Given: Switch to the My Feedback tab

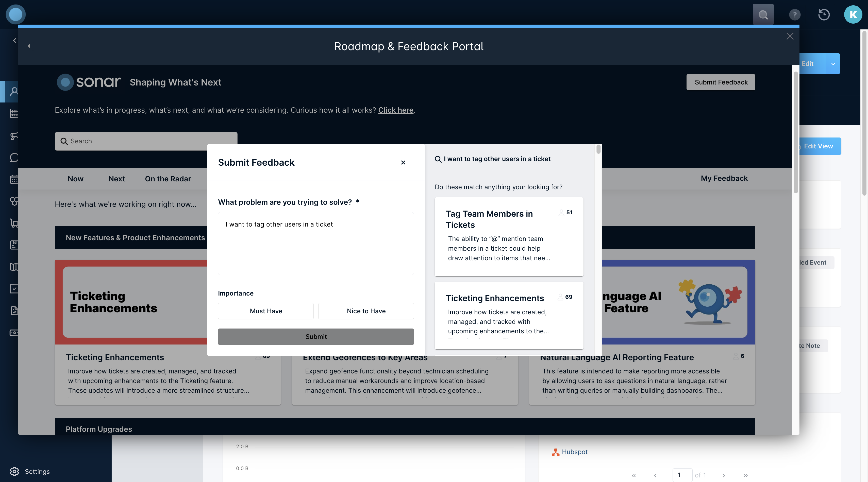Looking at the screenshot, I should tap(724, 179).
